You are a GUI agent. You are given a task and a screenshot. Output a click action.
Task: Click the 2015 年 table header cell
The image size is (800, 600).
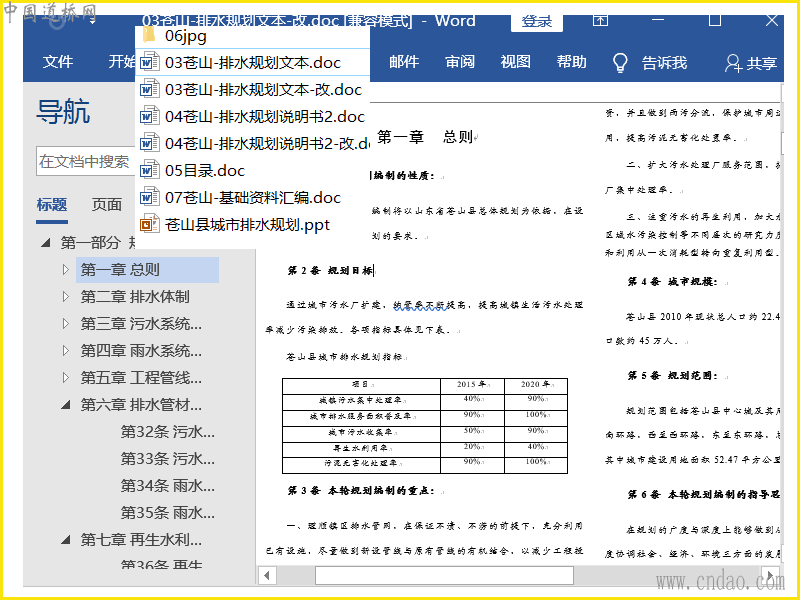pyautogui.click(x=472, y=384)
